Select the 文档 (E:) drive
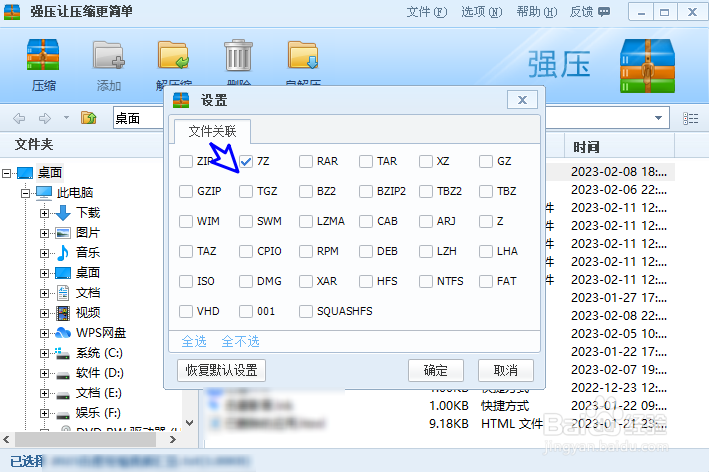Screen dimensions: 709x472 point(99,393)
